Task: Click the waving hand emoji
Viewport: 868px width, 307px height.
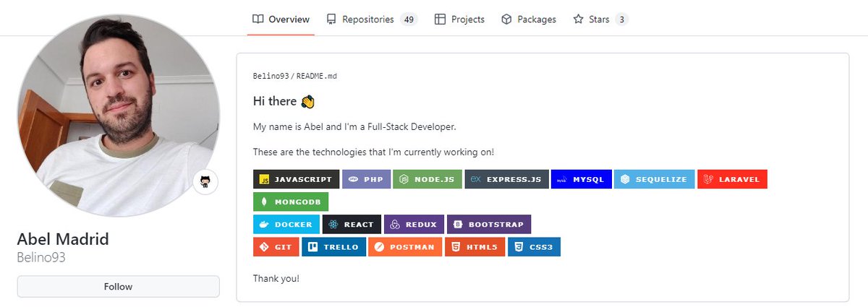Action: [x=307, y=101]
